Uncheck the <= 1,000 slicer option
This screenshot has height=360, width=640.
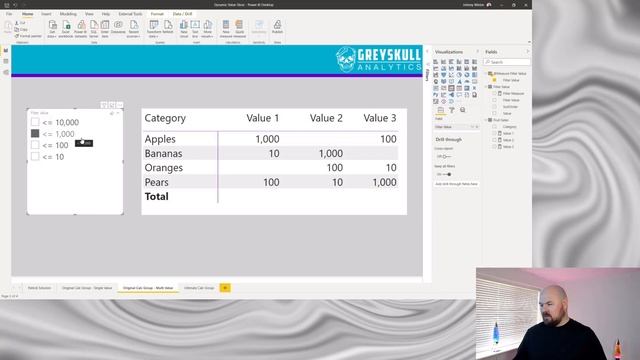tap(35, 133)
